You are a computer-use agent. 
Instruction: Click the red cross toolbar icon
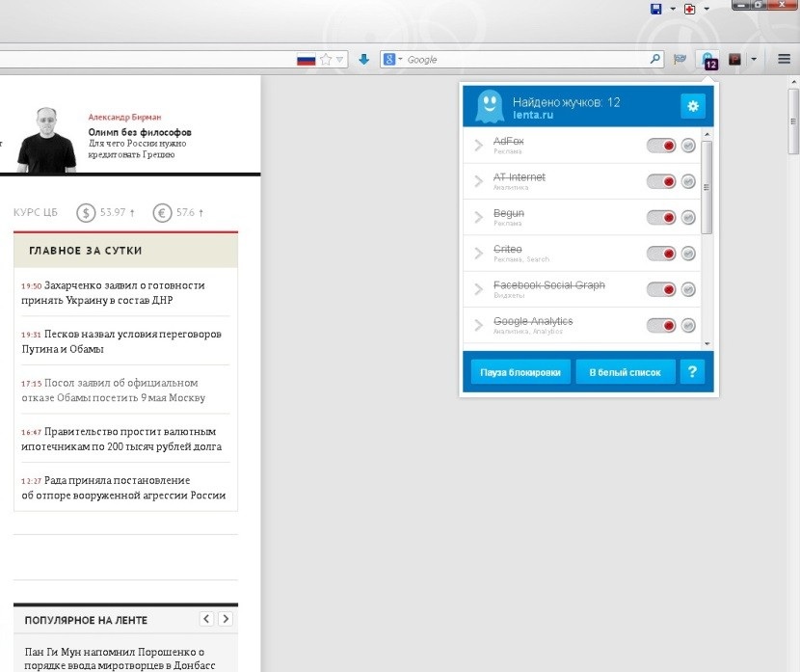click(x=690, y=9)
